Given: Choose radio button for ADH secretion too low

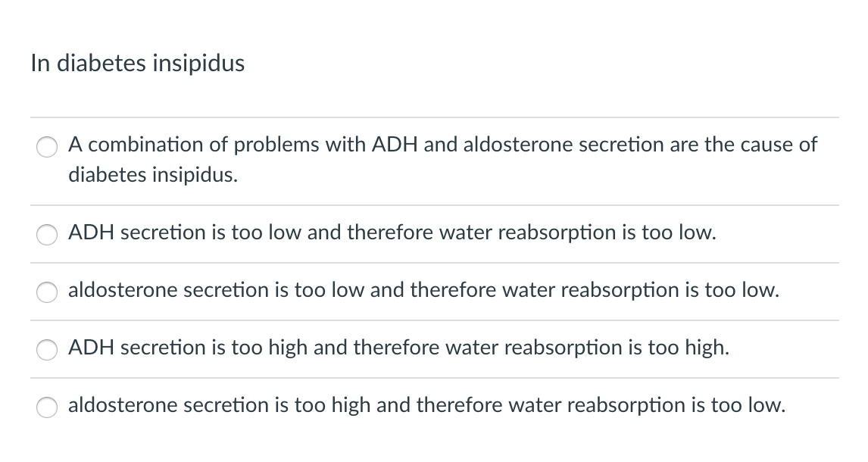Looking at the screenshot, I should 46,235.
